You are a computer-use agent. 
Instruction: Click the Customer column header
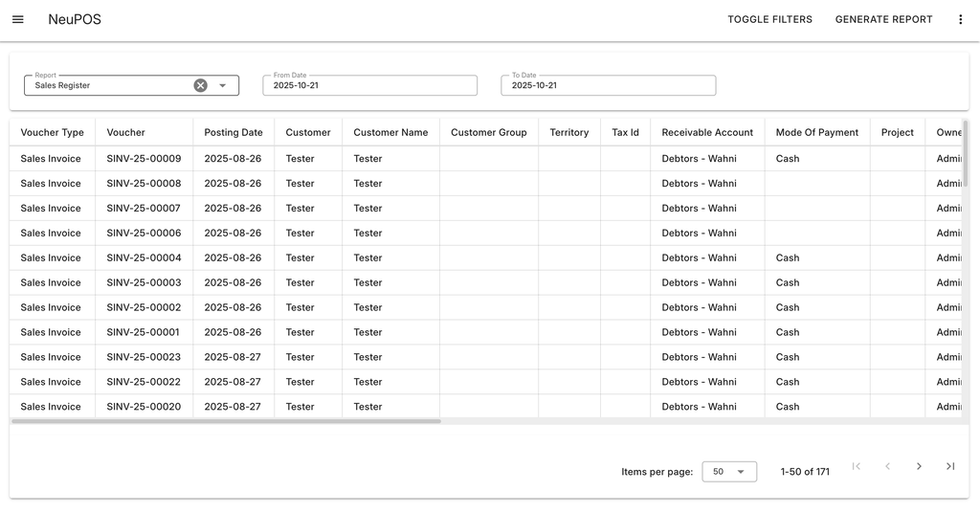pyautogui.click(x=308, y=132)
